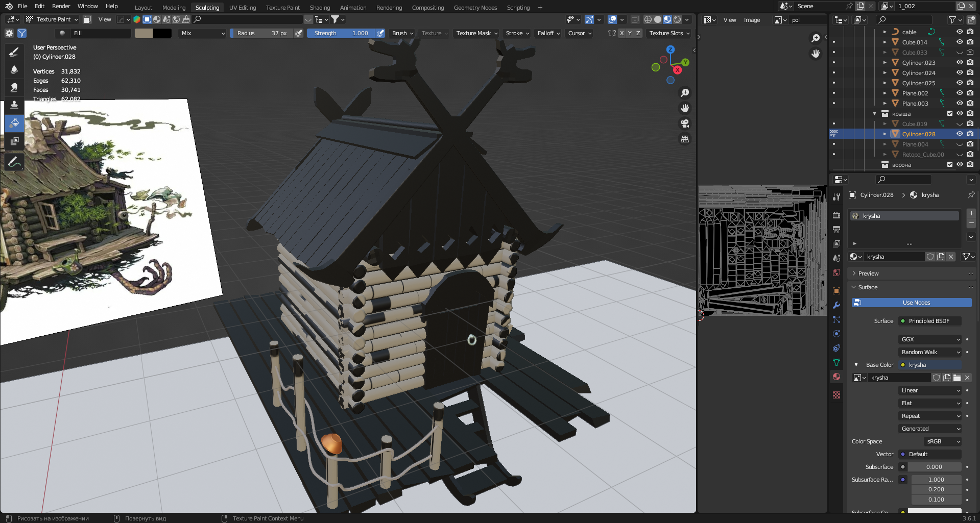The image size is (980, 523).
Task: Open the sRGB Color Space dropdown
Action: click(942, 441)
